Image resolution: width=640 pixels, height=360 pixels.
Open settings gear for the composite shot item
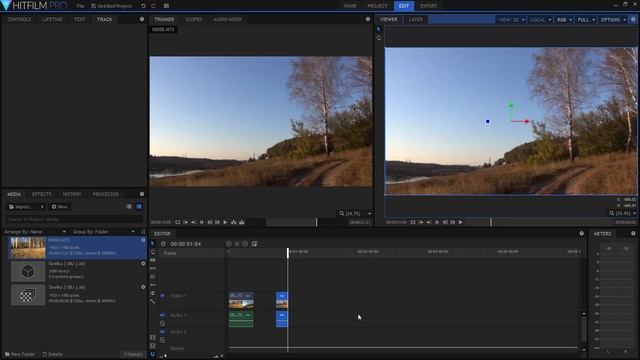pyautogui.click(x=143, y=287)
